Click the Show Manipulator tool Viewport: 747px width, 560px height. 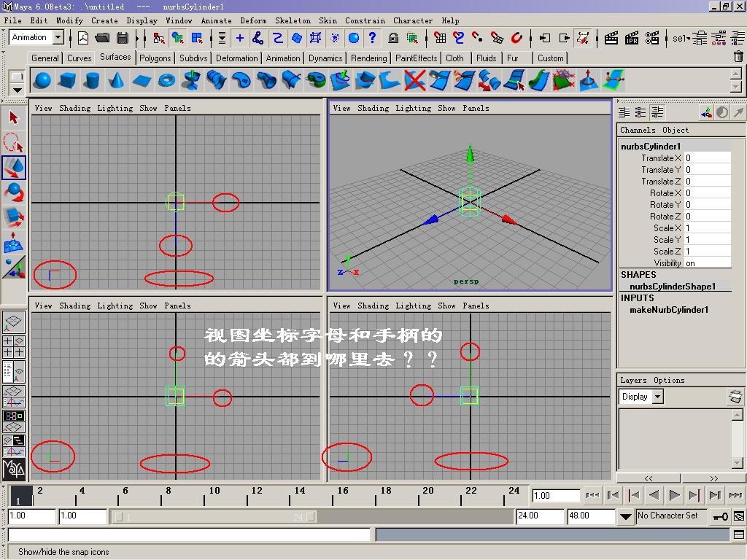pos(13,268)
